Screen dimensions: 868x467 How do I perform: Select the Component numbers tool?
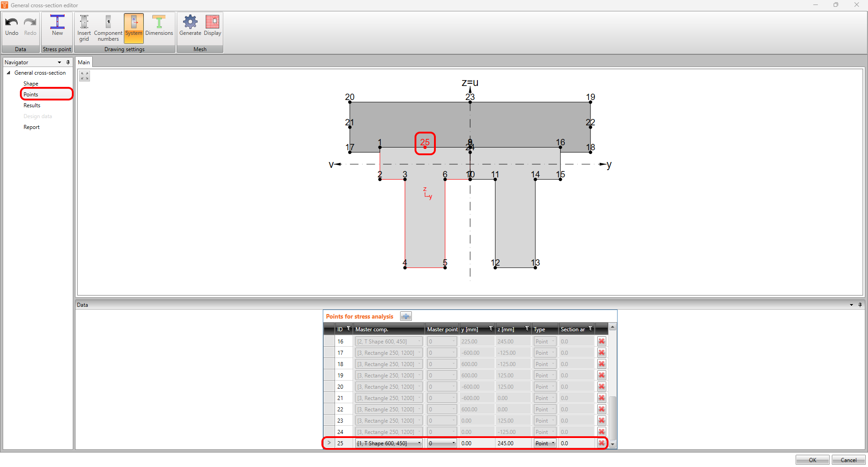[108, 26]
